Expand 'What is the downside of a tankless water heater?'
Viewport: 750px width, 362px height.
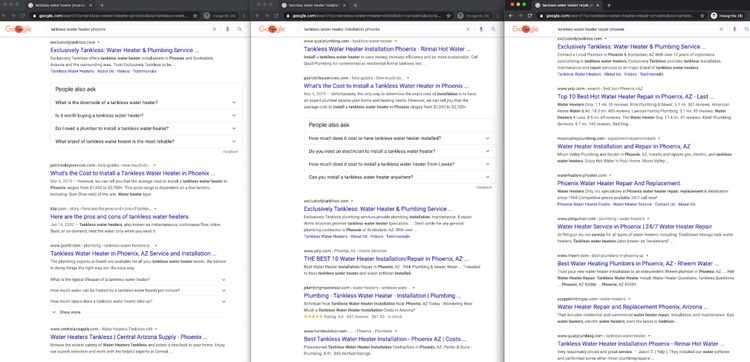pyautogui.click(x=146, y=102)
